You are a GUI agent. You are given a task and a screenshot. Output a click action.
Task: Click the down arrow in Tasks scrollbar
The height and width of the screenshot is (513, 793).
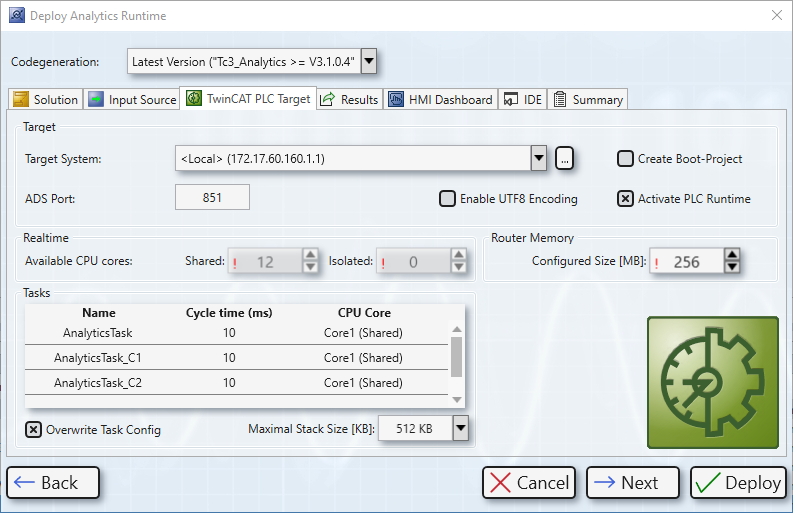[457, 400]
